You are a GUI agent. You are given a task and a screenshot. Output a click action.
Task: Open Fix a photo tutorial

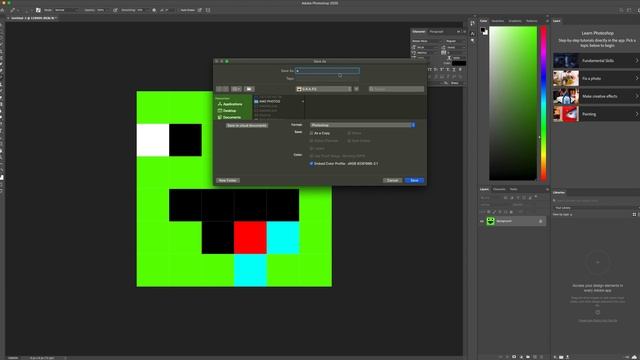pyautogui.click(x=596, y=78)
